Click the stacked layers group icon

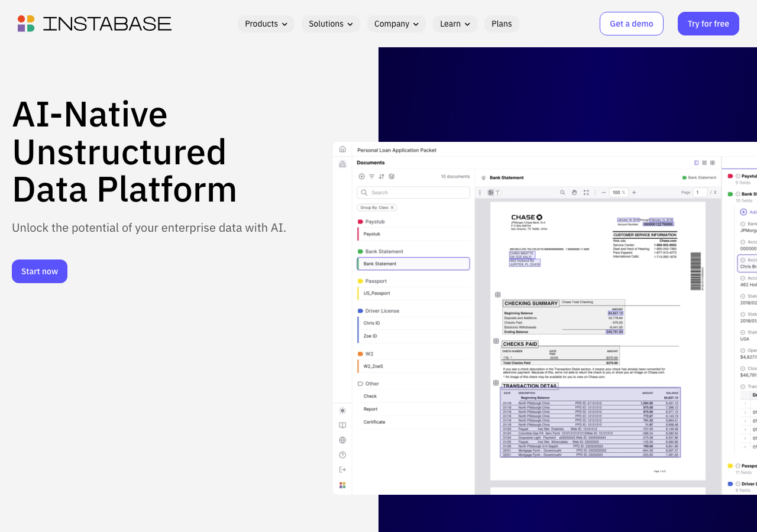click(392, 176)
